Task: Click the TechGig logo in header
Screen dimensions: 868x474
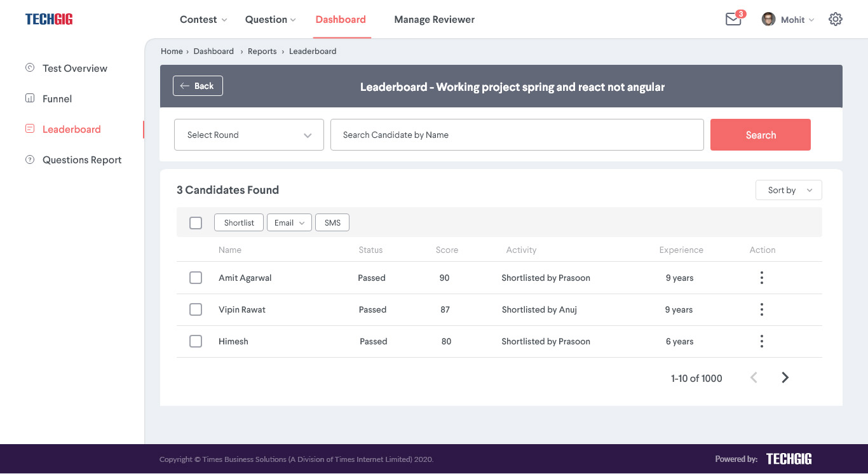Action: 49,19
